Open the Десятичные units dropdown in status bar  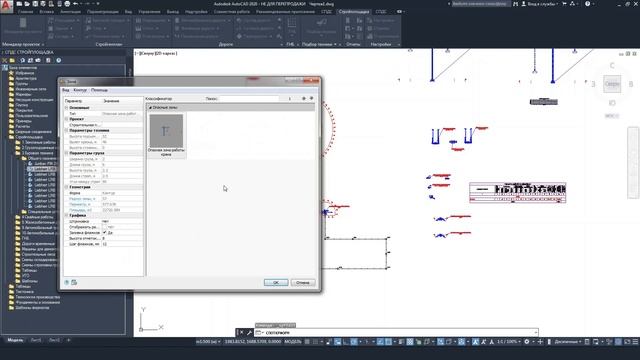(x=568, y=342)
